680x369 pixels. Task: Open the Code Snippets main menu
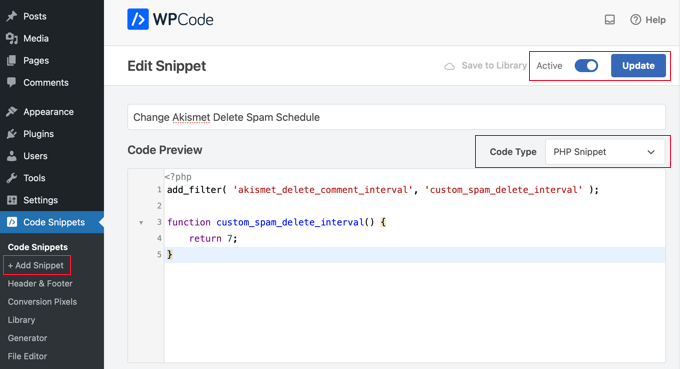[52, 222]
